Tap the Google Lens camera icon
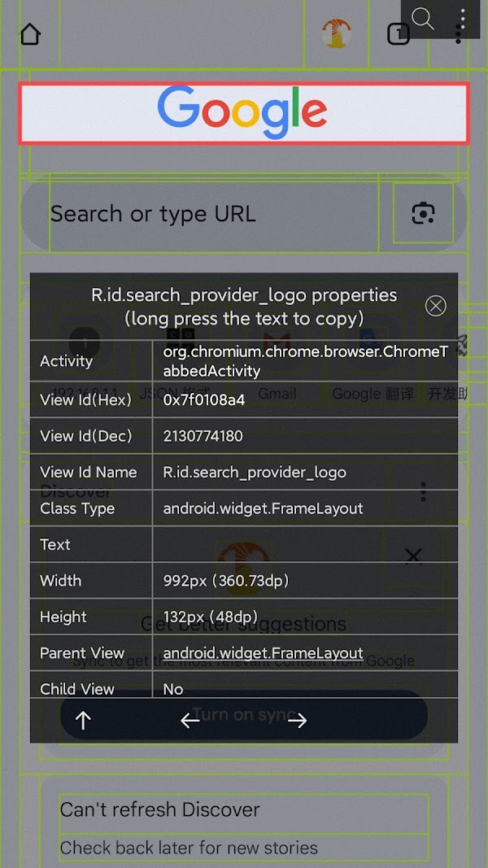 (x=423, y=214)
